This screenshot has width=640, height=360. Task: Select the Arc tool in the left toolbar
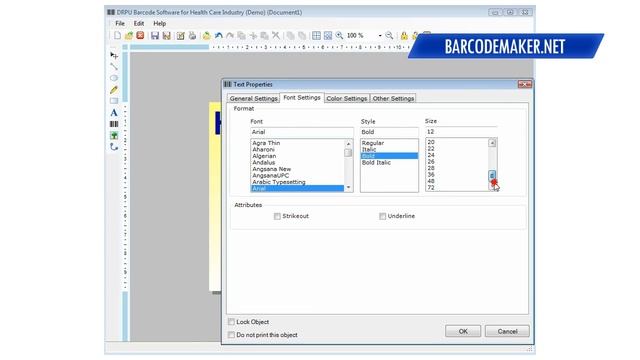(x=114, y=147)
